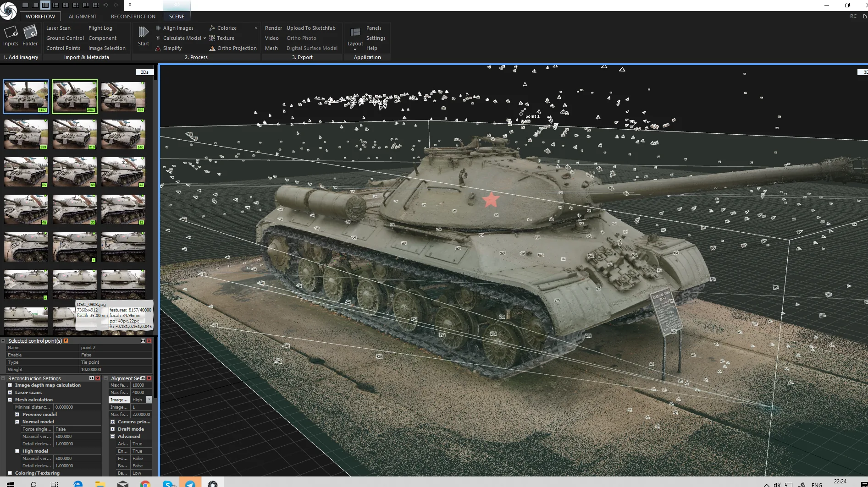The height and width of the screenshot is (487, 868).
Task: Select thumbnail labeled 2867 features
Action: coord(75,97)
